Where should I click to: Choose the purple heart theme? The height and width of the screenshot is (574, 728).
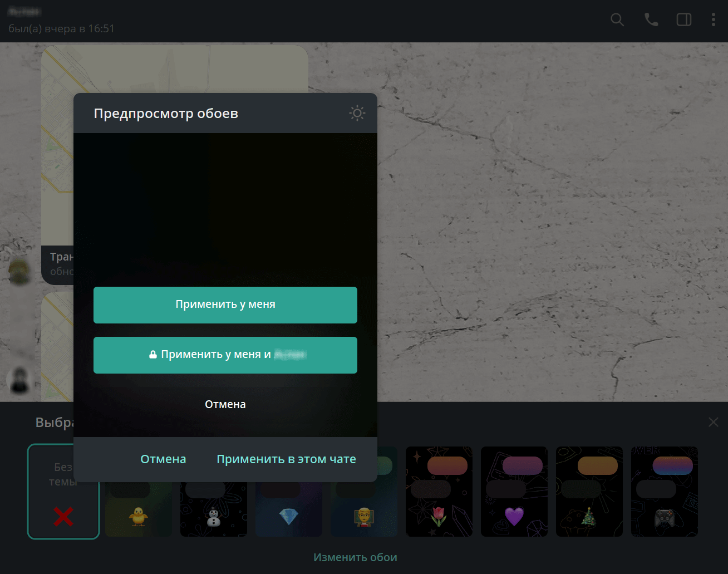(x=514, y=492)
